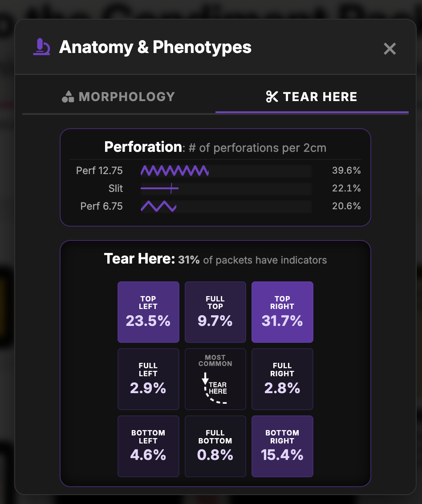Click the purple microscope icon in header
422x504 pixels.
41,47
